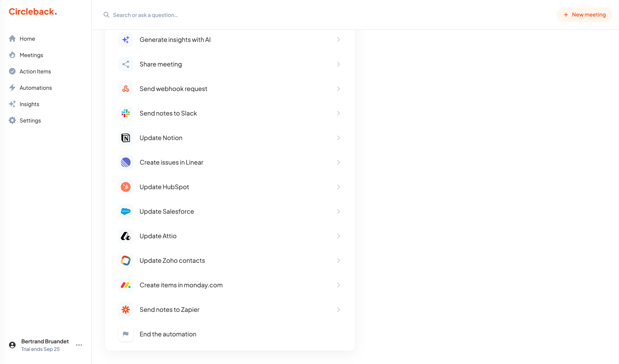The height and width of the screenshot is (364, 619).
Task: Click the Circleback logo
Action: (x=32, y=11)
